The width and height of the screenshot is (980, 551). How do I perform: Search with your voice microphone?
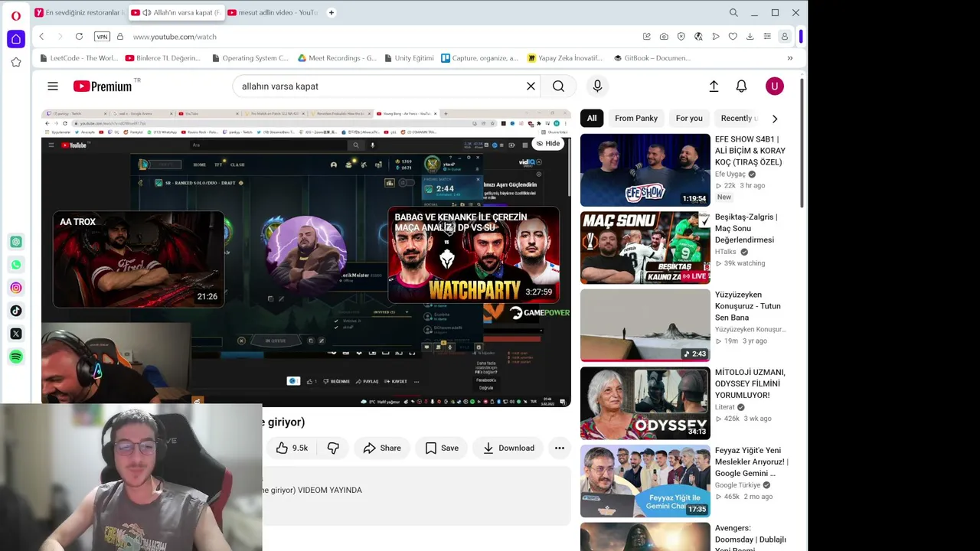(598, 86)
